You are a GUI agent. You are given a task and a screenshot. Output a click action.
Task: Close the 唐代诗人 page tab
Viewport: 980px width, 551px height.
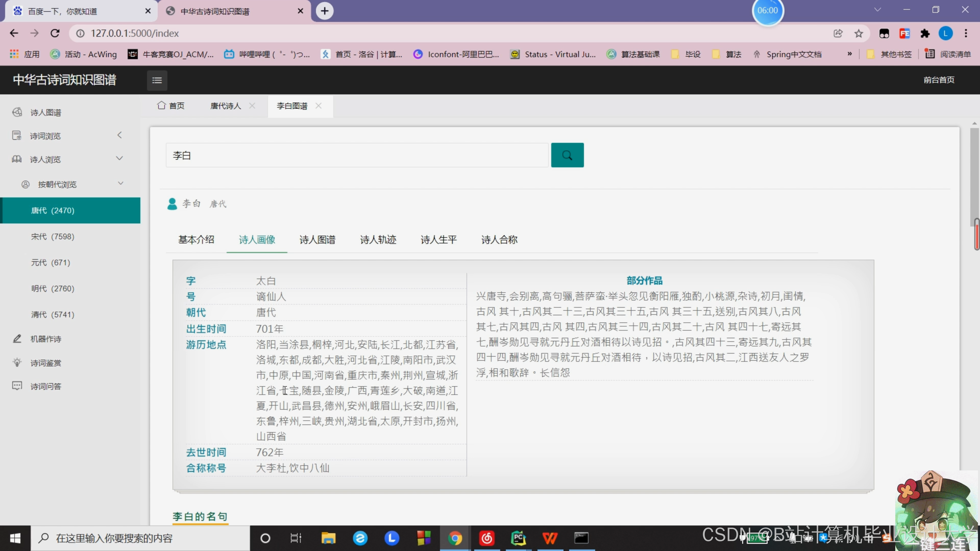click(x=252, y=106)
